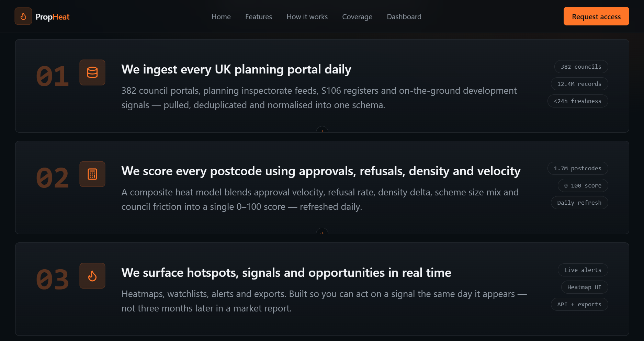Click the database icon in step 01
The height and width of the screenshot is (341, 644).
(92, 72)
